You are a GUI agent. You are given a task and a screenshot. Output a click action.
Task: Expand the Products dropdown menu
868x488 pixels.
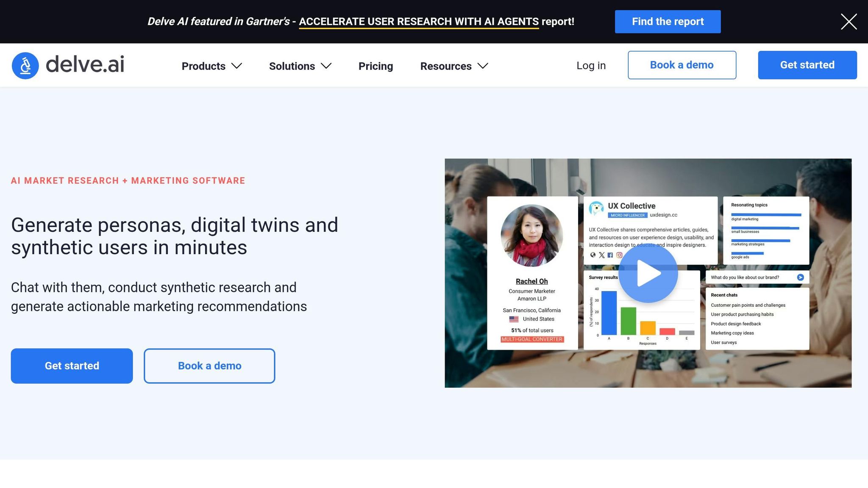[x=211, y=66]
